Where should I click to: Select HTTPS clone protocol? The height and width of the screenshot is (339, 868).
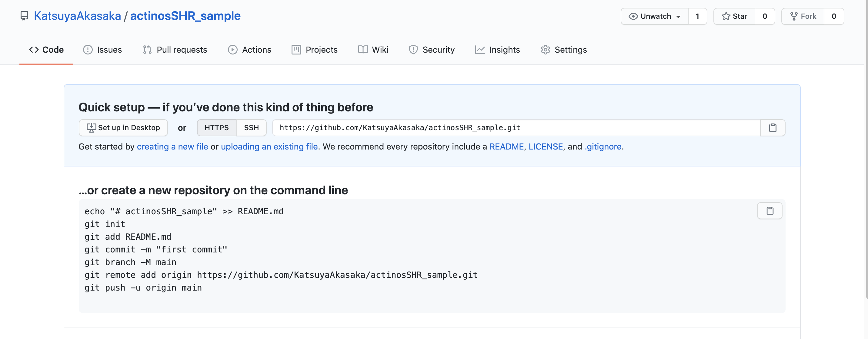pos(216,128)
